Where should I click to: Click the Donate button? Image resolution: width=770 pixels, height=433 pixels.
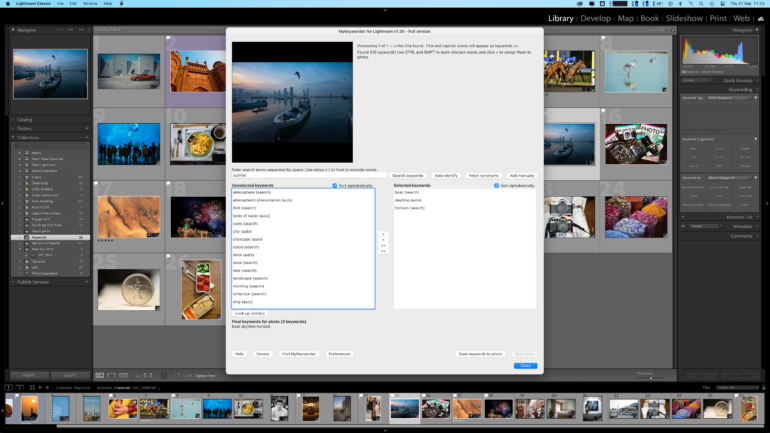(x=263, y=354)
